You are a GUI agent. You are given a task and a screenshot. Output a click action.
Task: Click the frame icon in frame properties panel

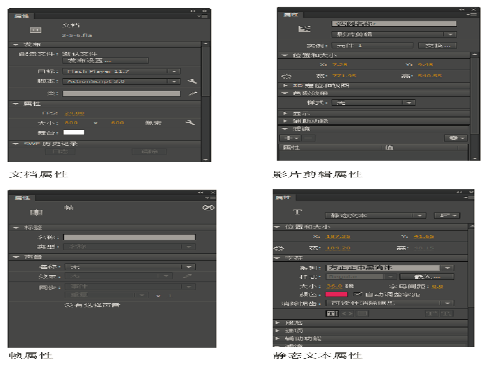(36, 212)
